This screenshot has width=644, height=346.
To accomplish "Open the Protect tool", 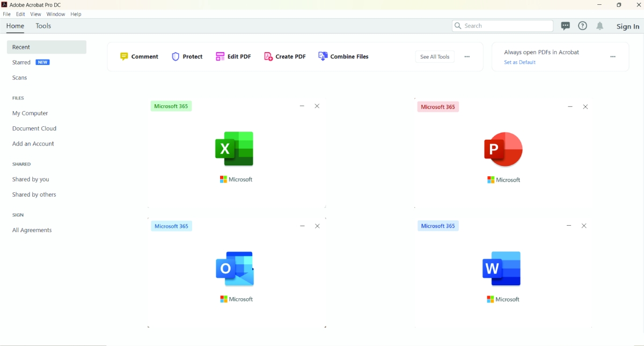I will (x=187, y=56).
